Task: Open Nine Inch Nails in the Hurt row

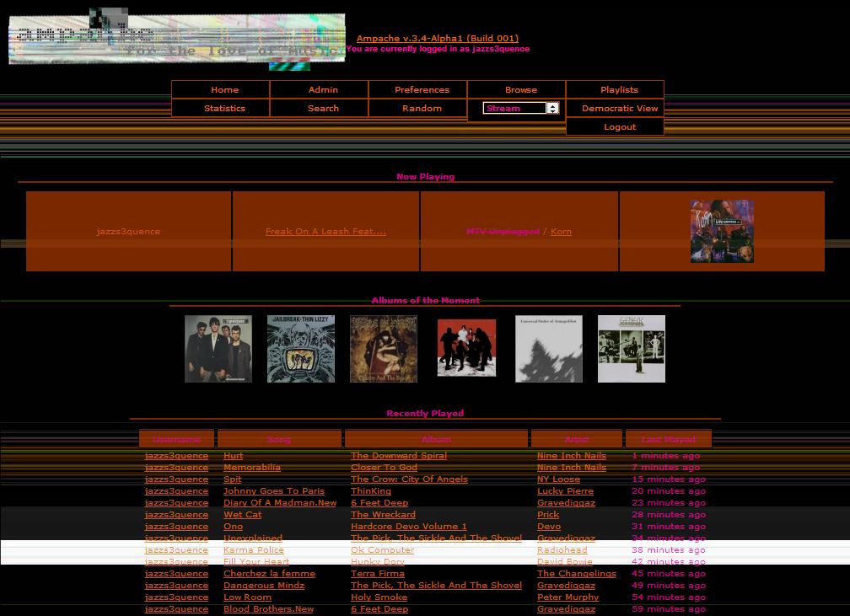Action: point(572,456)
